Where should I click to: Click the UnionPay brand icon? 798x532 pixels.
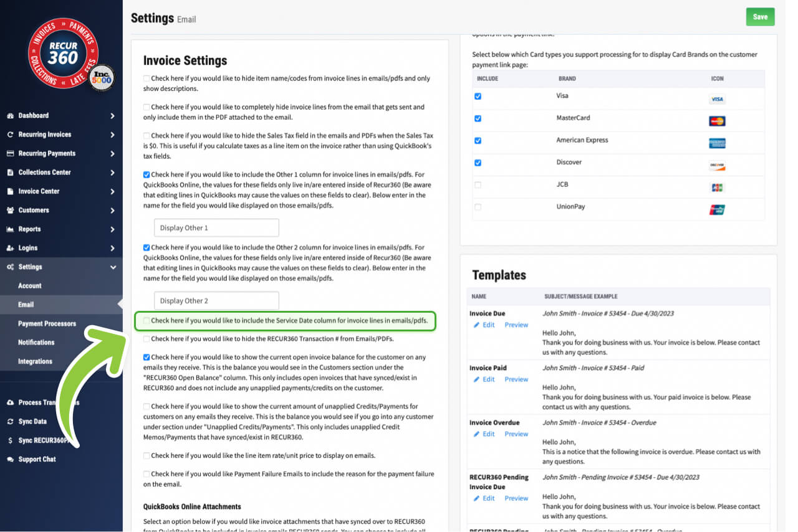[717, 210]
